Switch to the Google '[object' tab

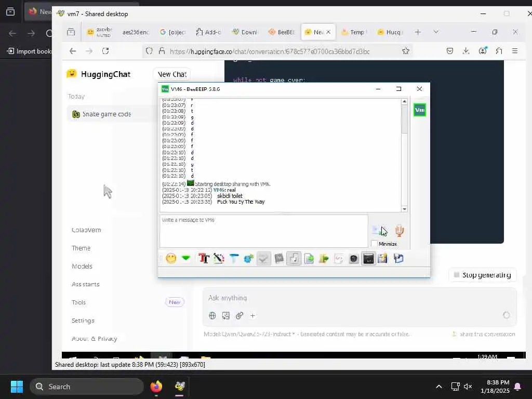coord(172,32)
